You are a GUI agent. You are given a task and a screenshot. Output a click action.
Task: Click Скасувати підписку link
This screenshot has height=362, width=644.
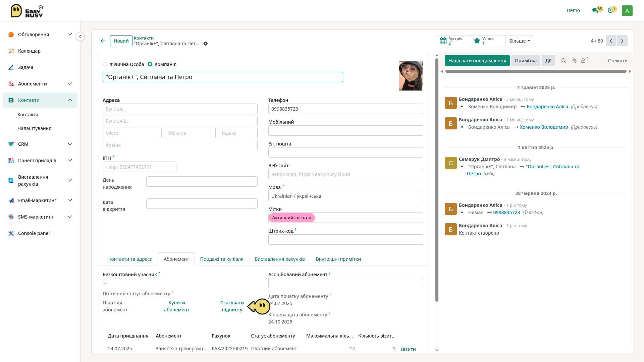232,306
